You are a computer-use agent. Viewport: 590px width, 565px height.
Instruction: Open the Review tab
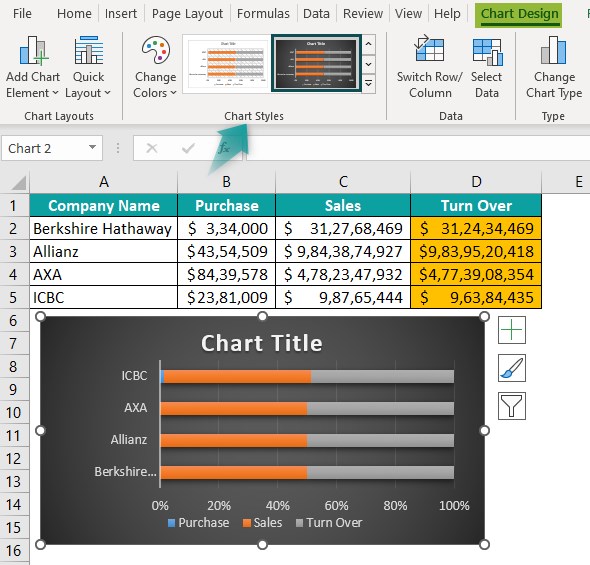point(363,14)
